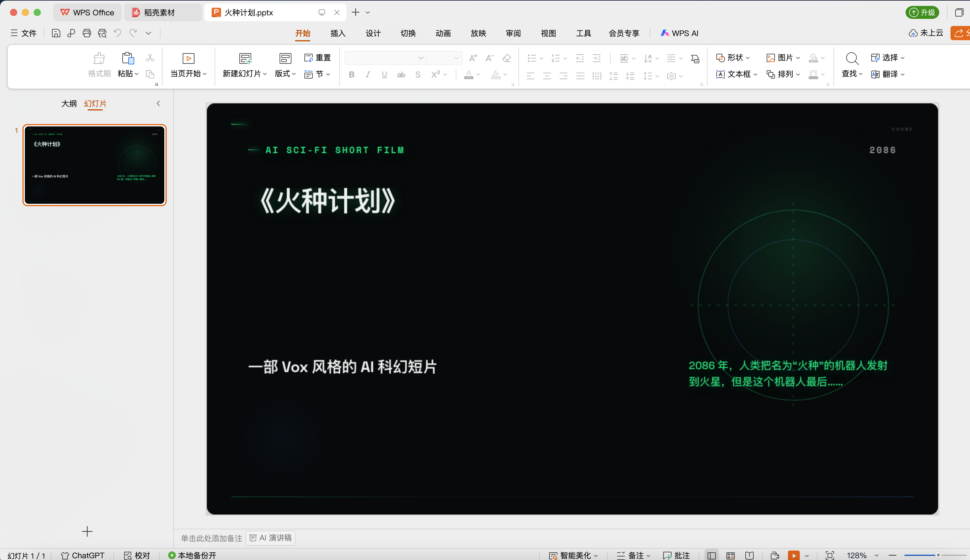970x560 pixels.
Task: Open the font size dropdown
Action: (x=456, y=58)
